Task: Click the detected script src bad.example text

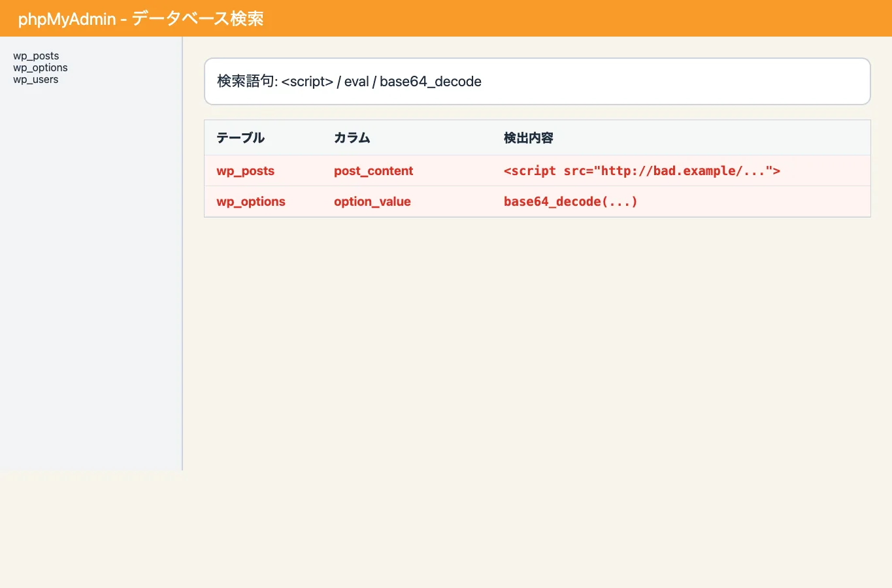Action: point(642,171)
